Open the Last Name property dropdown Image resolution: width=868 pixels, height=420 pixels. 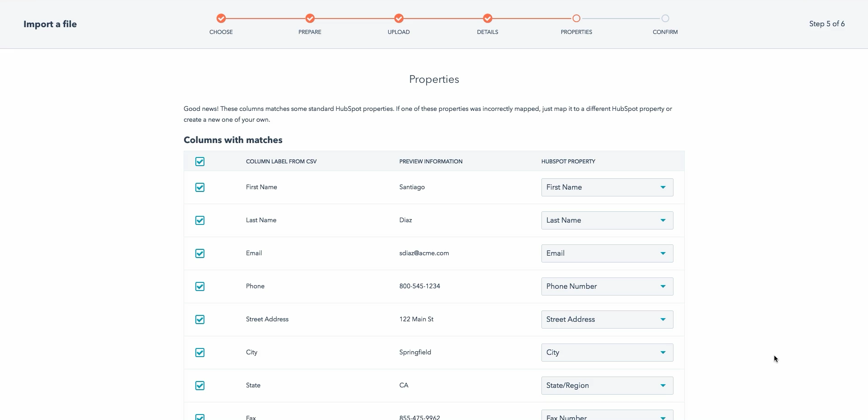607,220
